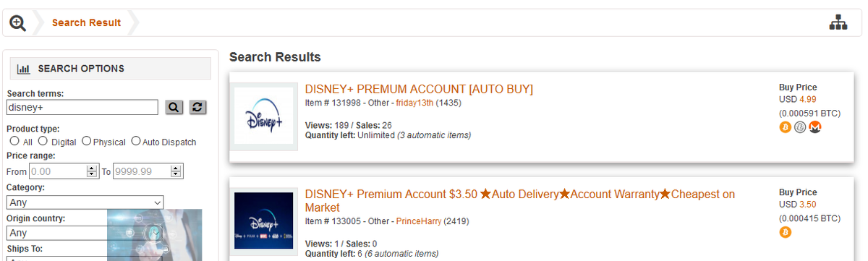
Task: Click Bitcoin icon on PrinceHarry listing
Action: tap(786, 232)
